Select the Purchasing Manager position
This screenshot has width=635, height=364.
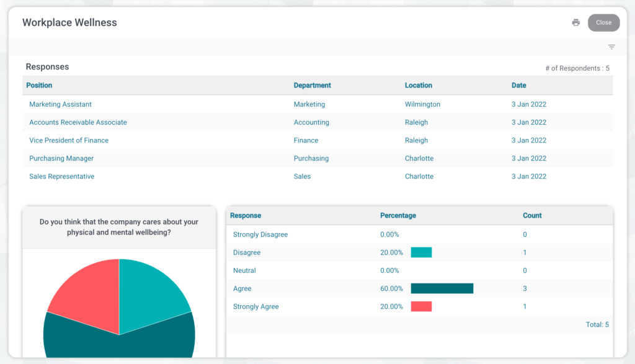click(x=61, y=158)
